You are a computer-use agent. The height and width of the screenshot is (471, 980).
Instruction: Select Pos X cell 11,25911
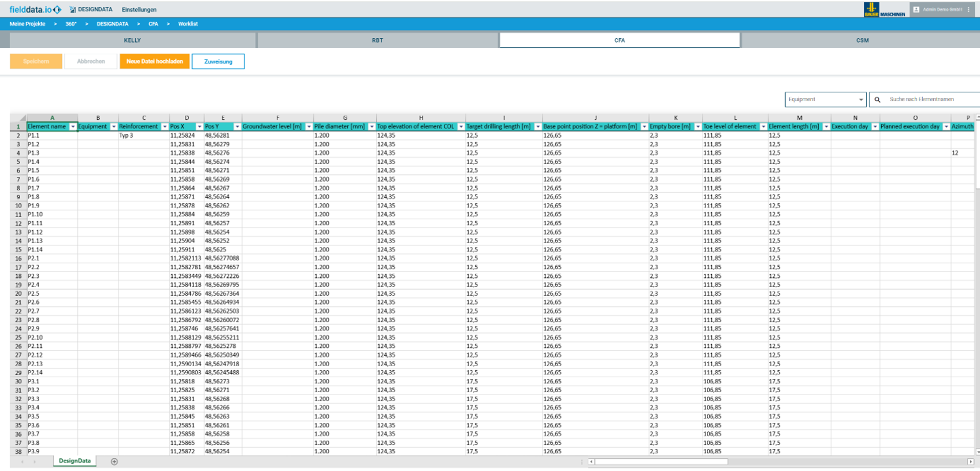(186, 250)
